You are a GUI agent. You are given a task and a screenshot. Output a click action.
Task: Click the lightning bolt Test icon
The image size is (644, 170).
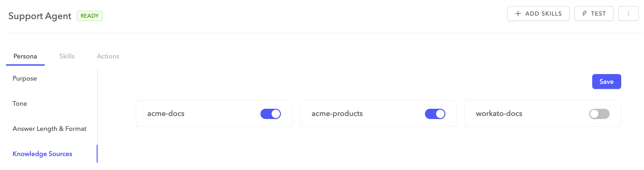coord(584,14)
